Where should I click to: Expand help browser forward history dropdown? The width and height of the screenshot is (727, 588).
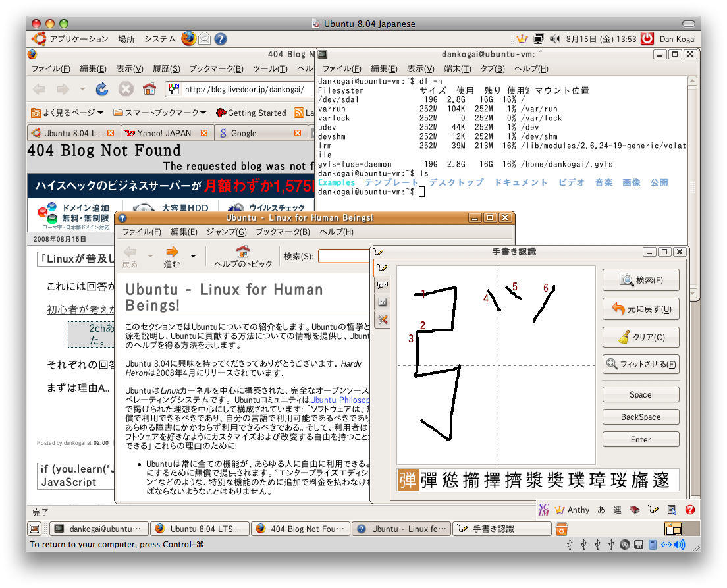point(193,255)
